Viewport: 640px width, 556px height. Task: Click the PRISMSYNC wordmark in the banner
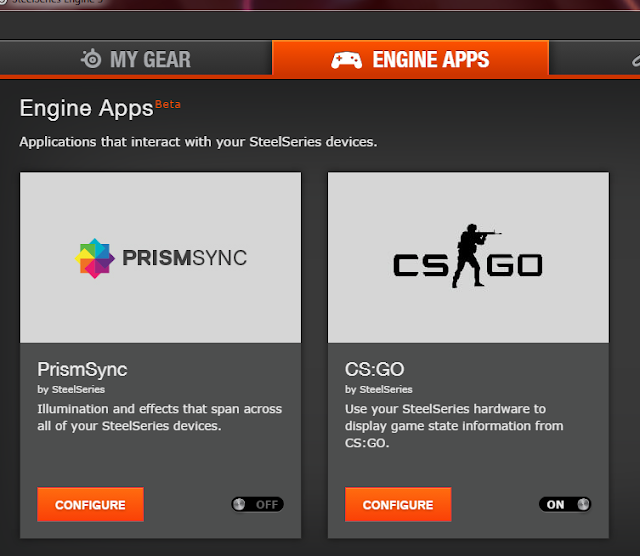tap(184, 258)
